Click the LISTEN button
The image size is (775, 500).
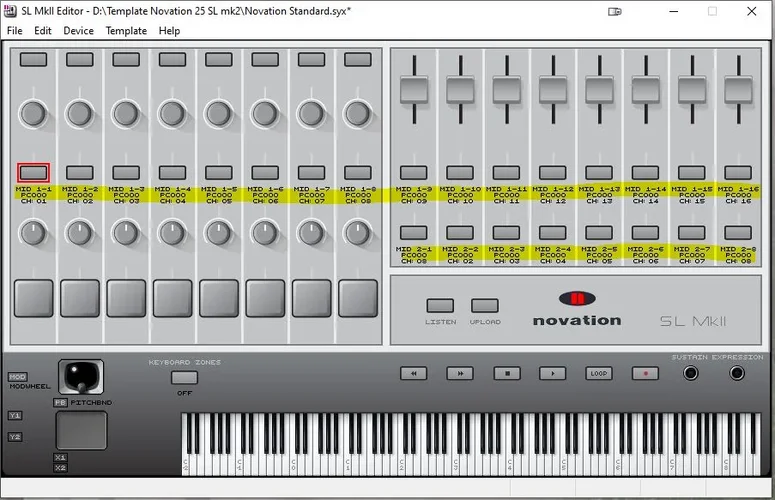tap(440, 306)
